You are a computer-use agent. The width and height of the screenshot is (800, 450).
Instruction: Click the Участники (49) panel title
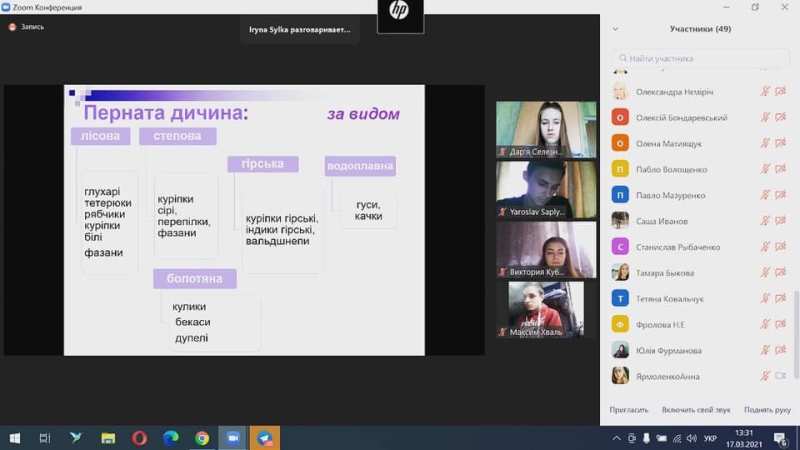click(x=701, y=29)
